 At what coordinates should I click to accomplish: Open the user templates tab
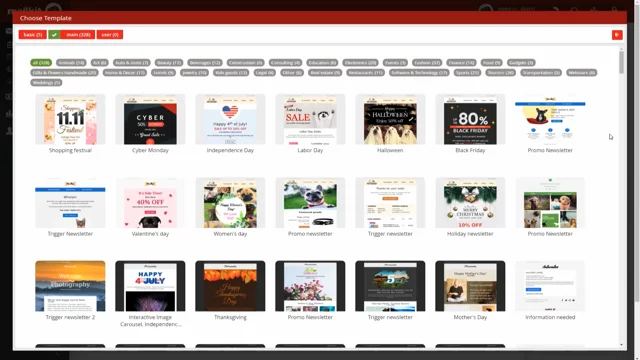coord(110,35)
